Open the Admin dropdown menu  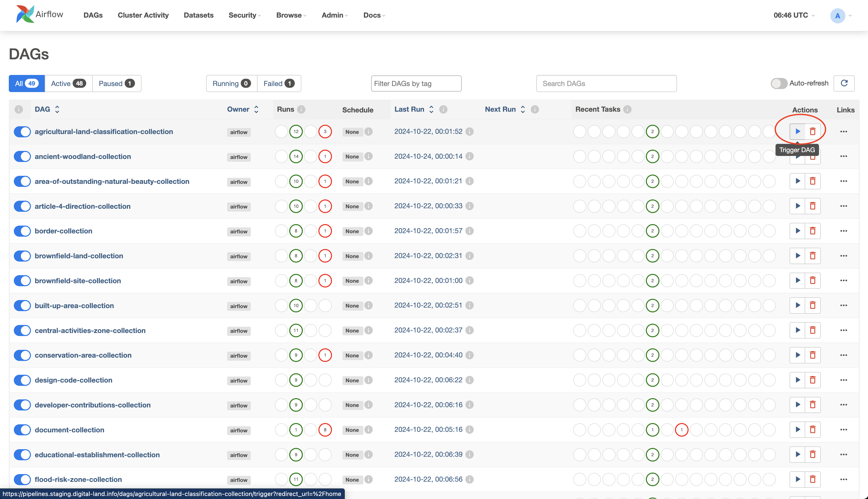coord(334,15)
